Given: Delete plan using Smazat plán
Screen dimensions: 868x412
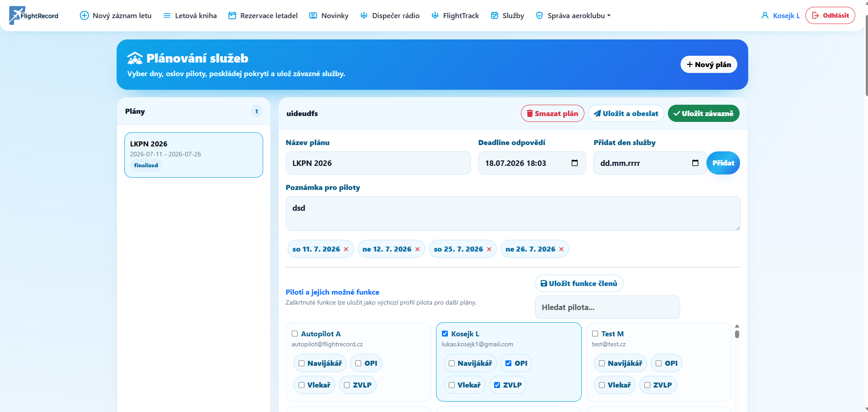Looking at the screenshot, I should [x=552, y=113].
